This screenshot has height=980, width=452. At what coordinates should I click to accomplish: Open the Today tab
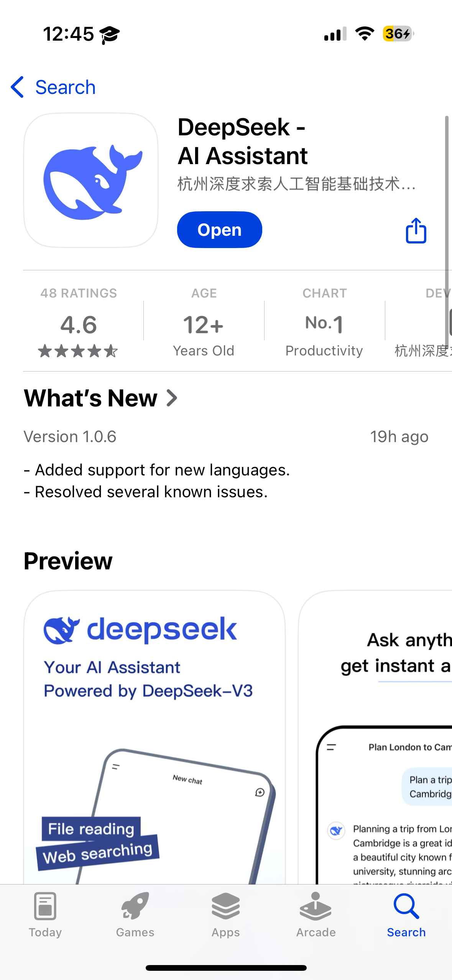pyautogui.click(x=45, y=914)
